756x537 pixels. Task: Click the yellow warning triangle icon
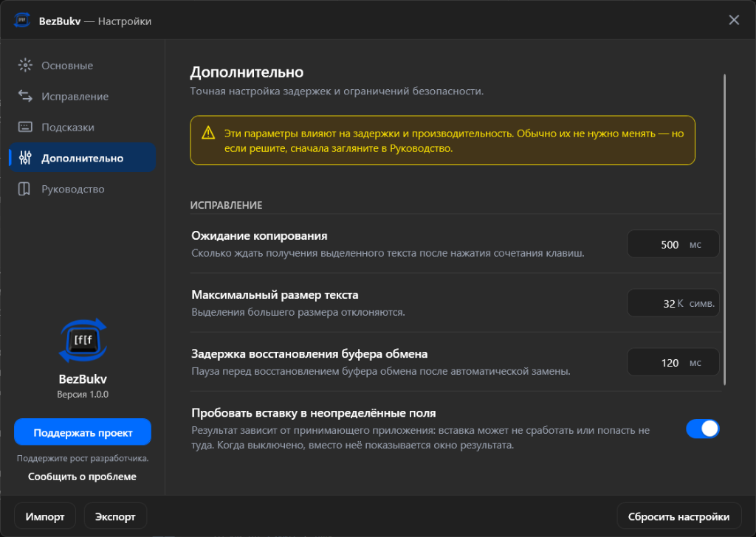tap(208, 133)
